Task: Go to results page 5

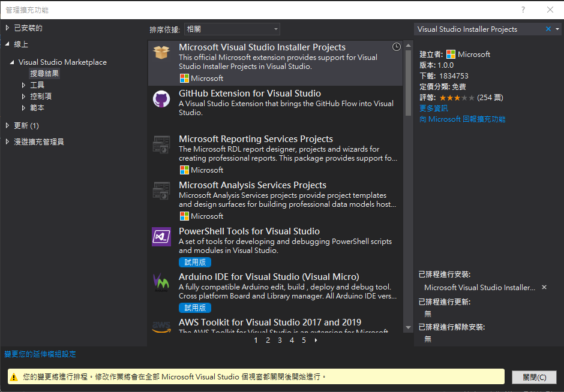Action: pyautogui.click(x=304, y=340)
